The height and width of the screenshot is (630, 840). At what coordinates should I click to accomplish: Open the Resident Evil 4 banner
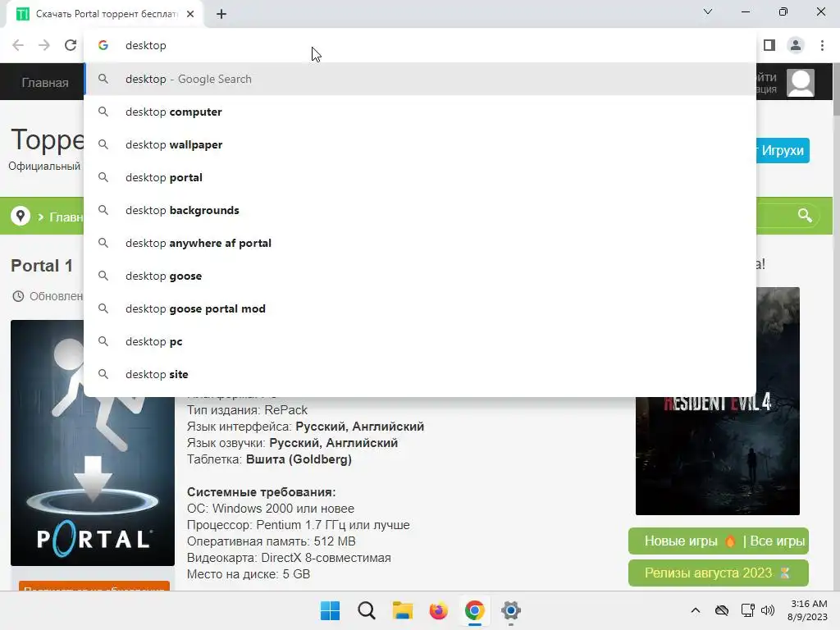click(x=717, y=400)
